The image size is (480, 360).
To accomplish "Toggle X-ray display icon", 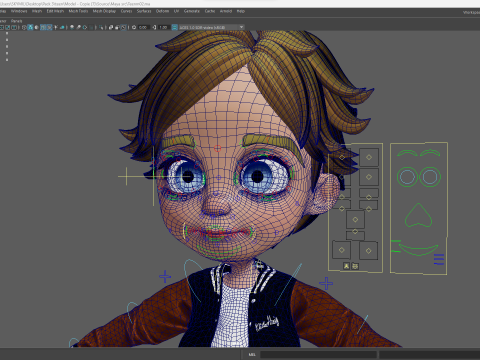I will pyautogui.click(x=111, y=27).
